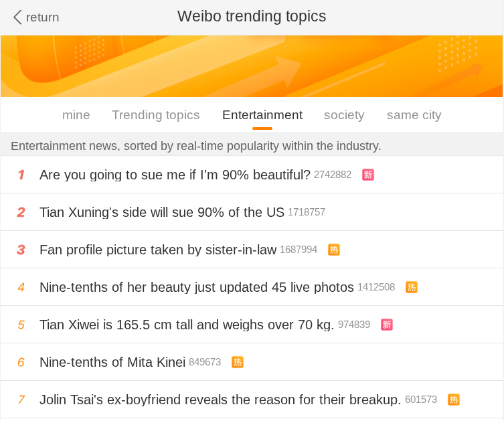
Task: Go to the 'same city' tab
Action: (414, 115)
